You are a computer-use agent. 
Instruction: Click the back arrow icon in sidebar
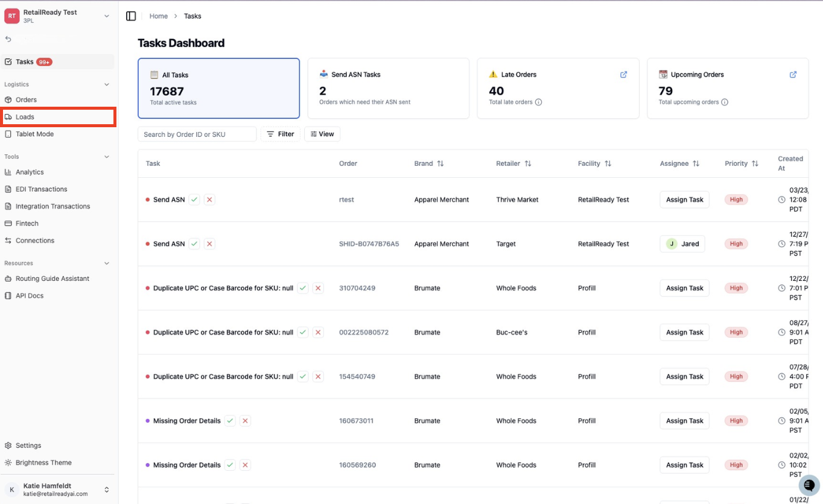(x=8, y=39)
